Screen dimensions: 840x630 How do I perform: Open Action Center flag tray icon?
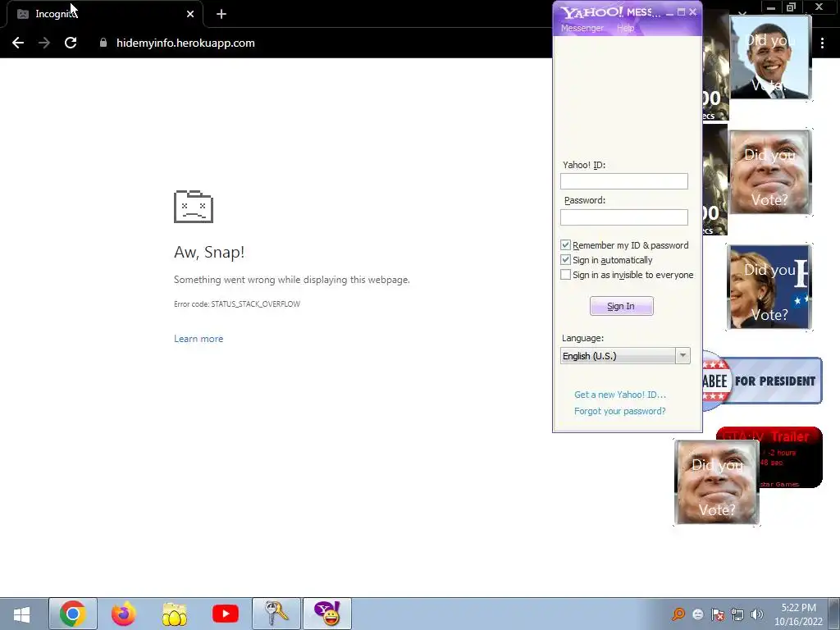click(x=718, y=614)
